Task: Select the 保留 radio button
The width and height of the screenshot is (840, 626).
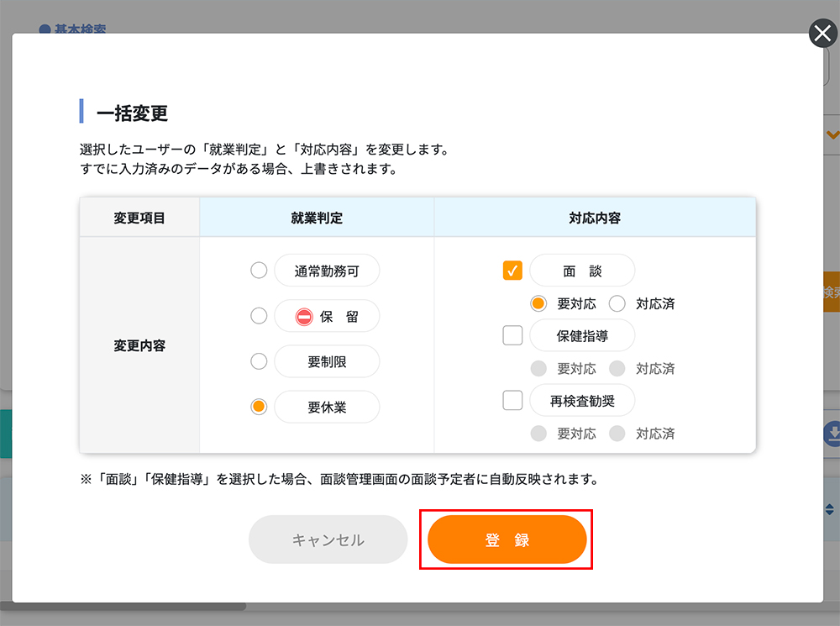Action: [259, 316]
